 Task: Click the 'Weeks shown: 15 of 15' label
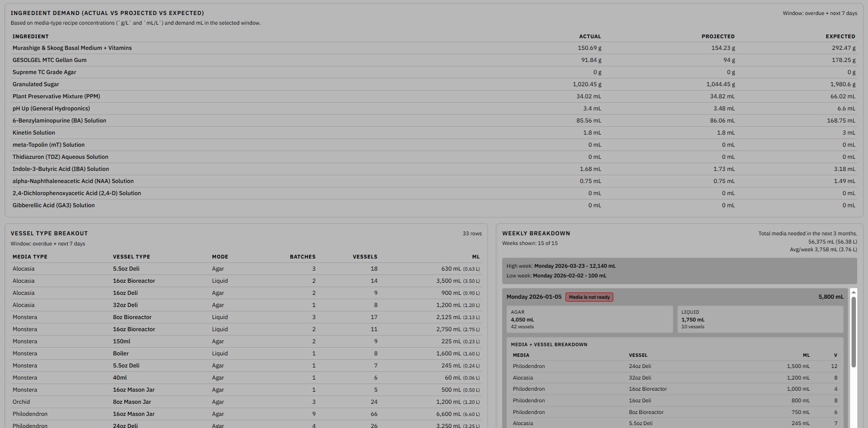tap(530, 243)
